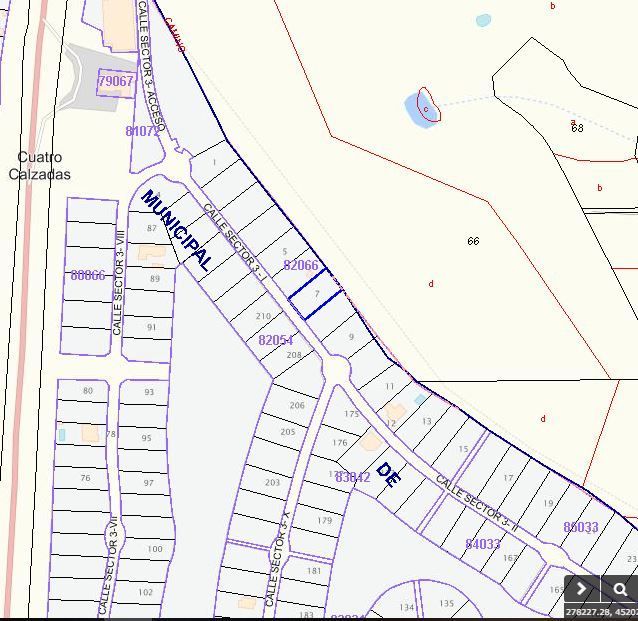This screenshot has width=638, height=621.
Task: Select the building parcel labeled 79067
Action: click(x=116, y=81)
